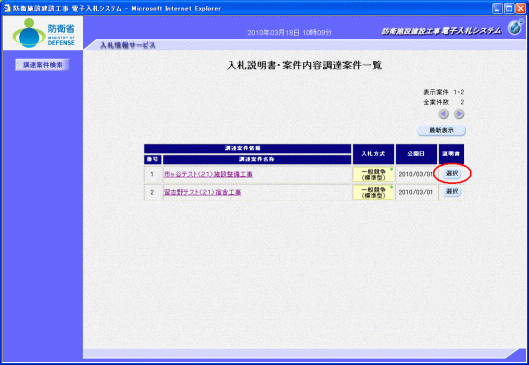529x365 pixels.
Task: Refresh the list with 最新表示 button
Action: pos(441,131)
